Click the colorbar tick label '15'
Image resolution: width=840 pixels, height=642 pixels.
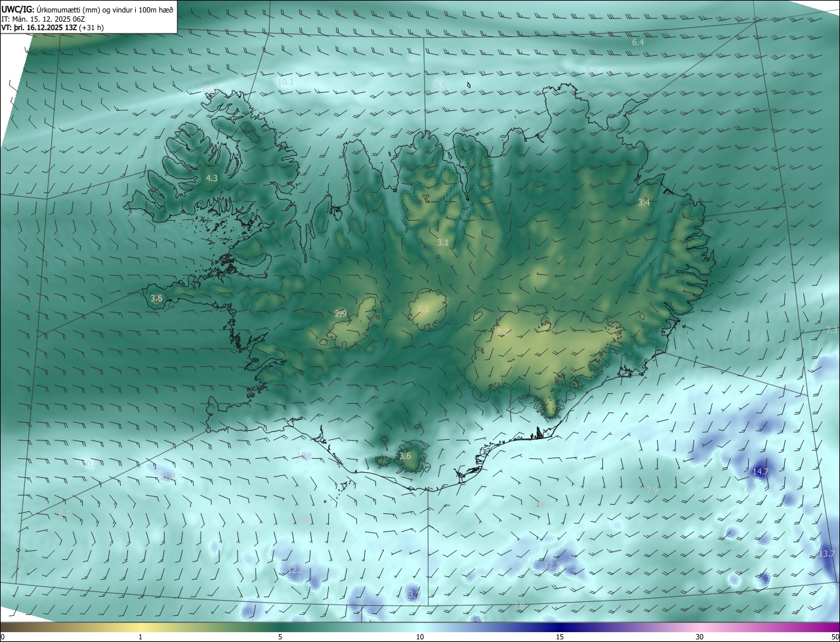click(x=560, y=637)
